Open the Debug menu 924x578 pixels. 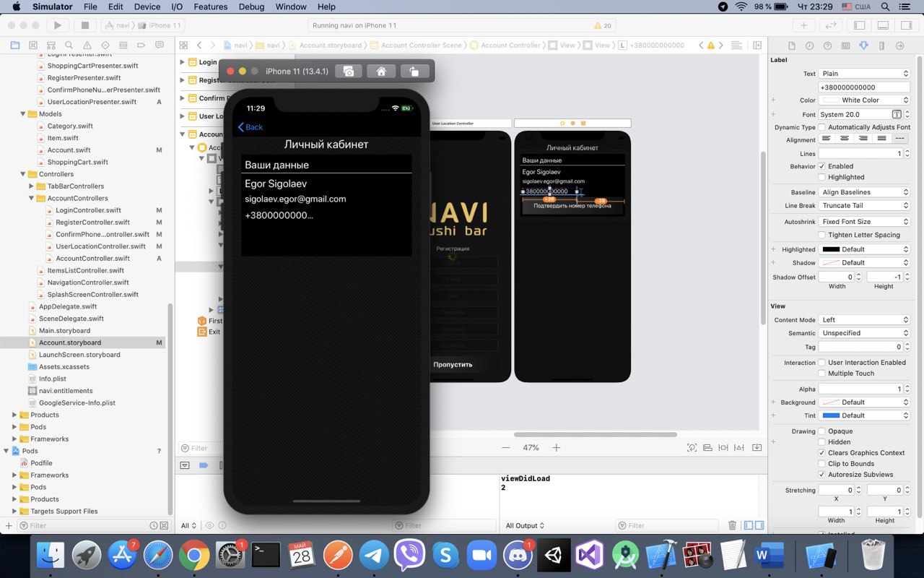[251, 7]
